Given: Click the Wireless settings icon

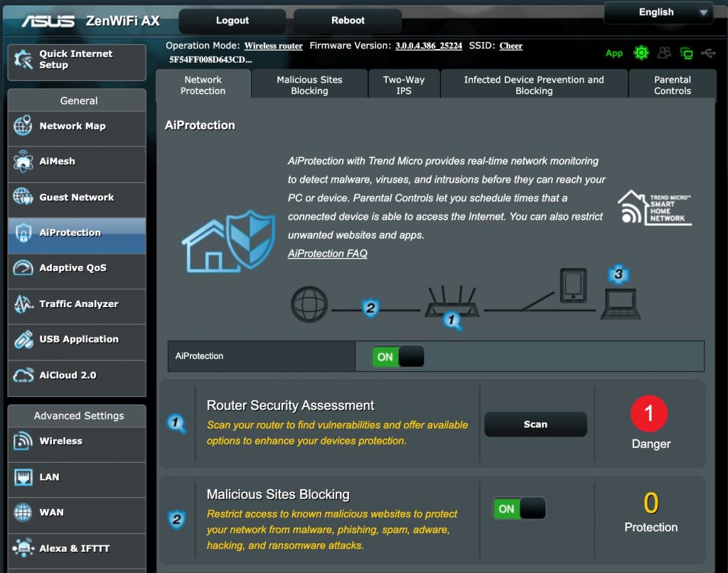Looking at the screenshot, I should click(x=23, y=441).
